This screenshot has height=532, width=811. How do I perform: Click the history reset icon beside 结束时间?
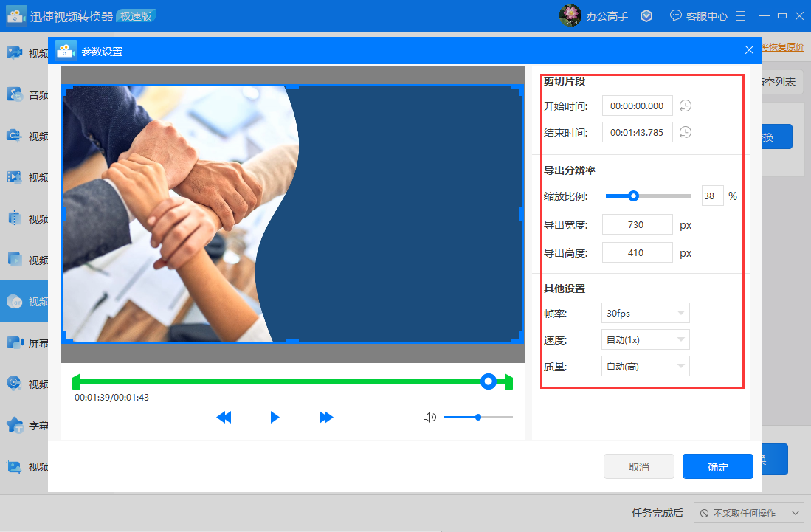pyautogui.click(x=685, y=132)
